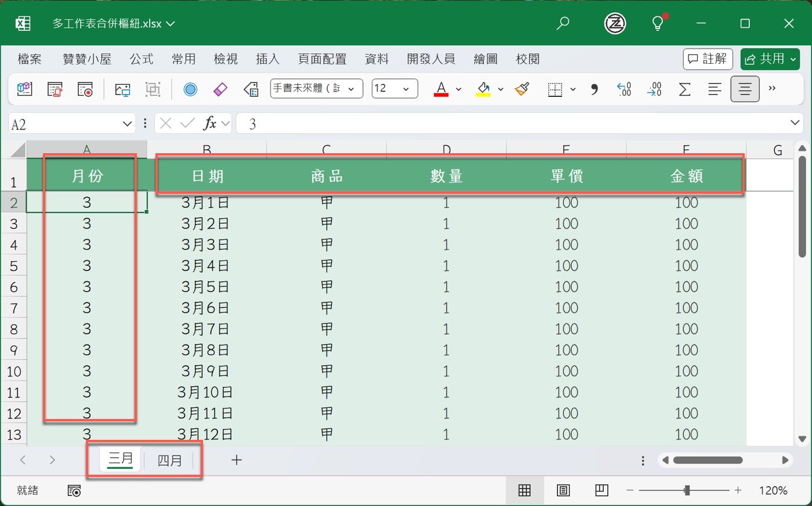Decrease decimal places button
The image size is (812, 506).
click(654, 89)
